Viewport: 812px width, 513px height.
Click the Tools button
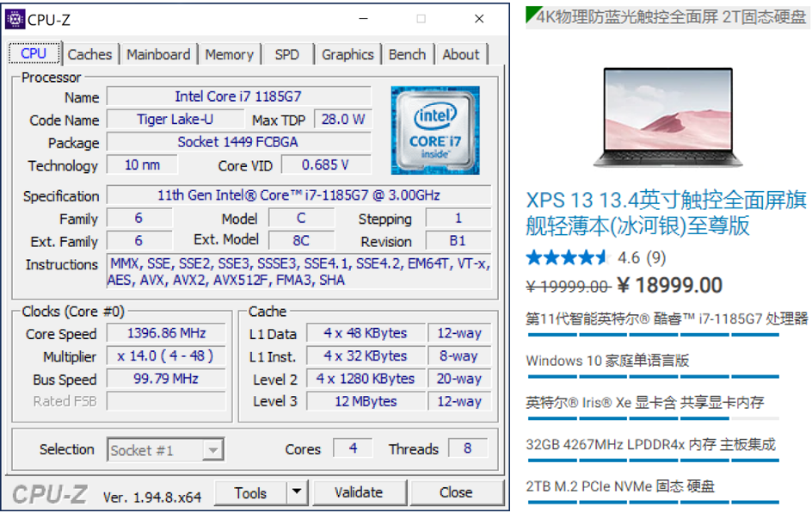point(250,493)
